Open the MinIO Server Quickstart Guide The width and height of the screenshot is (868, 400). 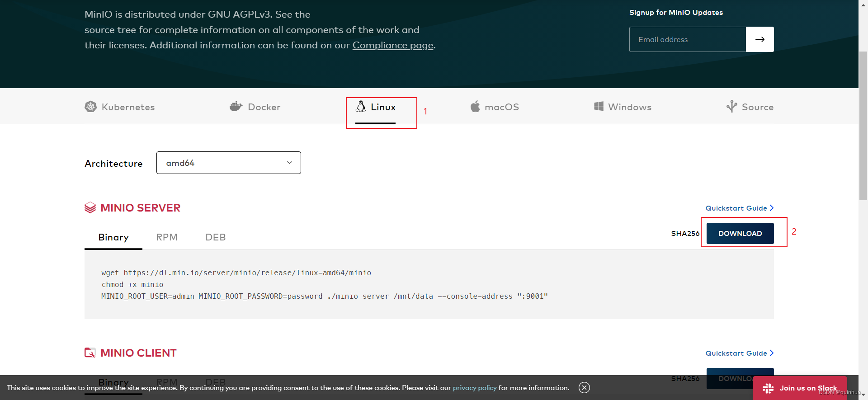pyautogui.click(x=740, y=208)
